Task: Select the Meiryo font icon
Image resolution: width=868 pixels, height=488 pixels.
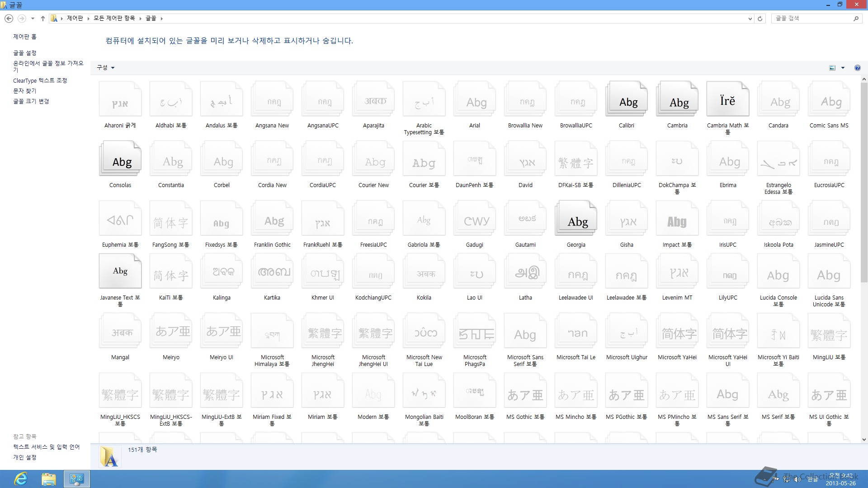Action: point(171,331)
